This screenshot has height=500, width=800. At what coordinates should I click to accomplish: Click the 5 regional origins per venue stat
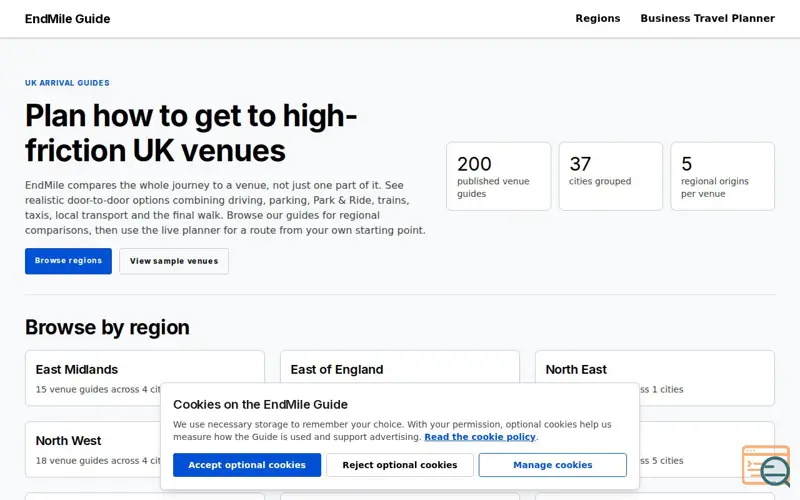coord(722,177)
